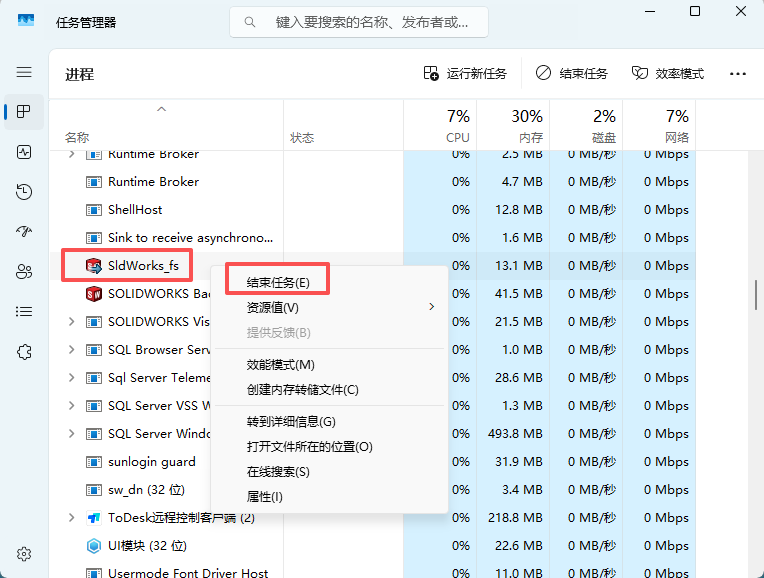Click the 进程 page heading
Image resolution: width=764 pixels, height=578 pixels.
pyautogui.click(x=79, y=75)
